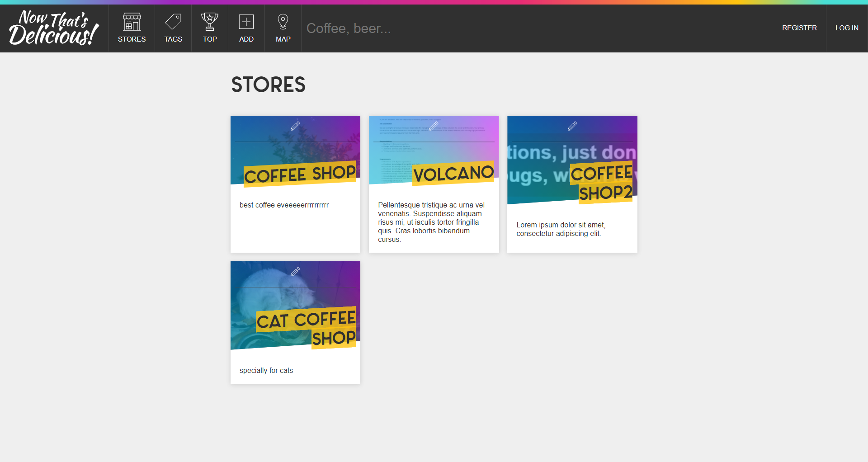Open the Map pin icon

pos(283,22)
